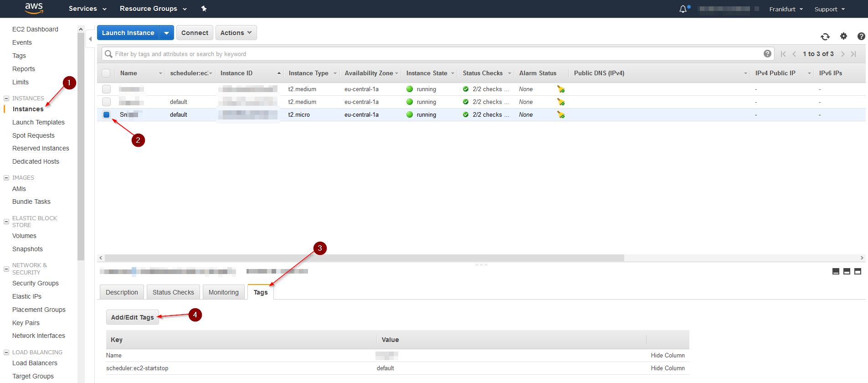Image resolution: width=868 pixels, height=383 pixels.
Task: Click alarm icon for t2.micro row
Action: [x=561, y=114]
